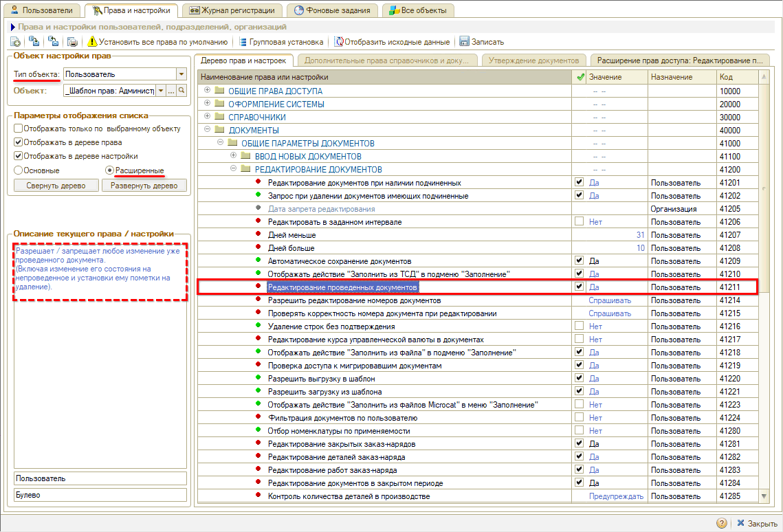Click the magnifier icon next to Объект field
The height and width of the screenshot is (532, 783).
(x=182, y=91)
